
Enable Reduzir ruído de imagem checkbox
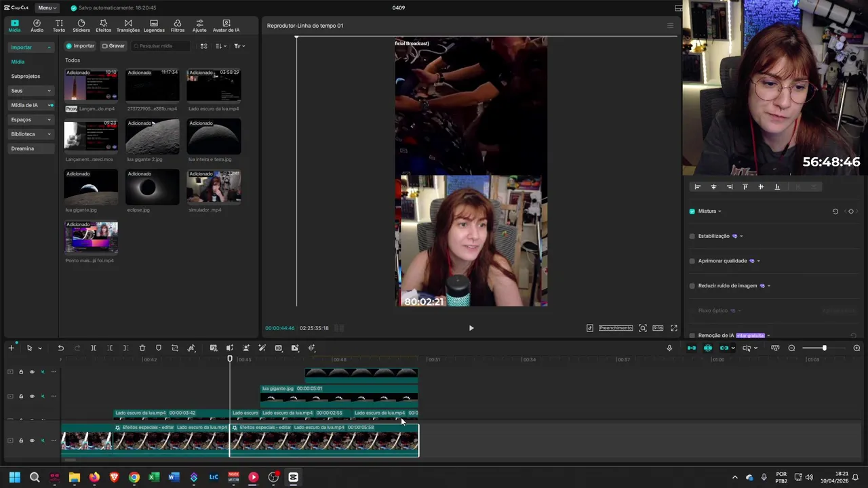[692, 285]
